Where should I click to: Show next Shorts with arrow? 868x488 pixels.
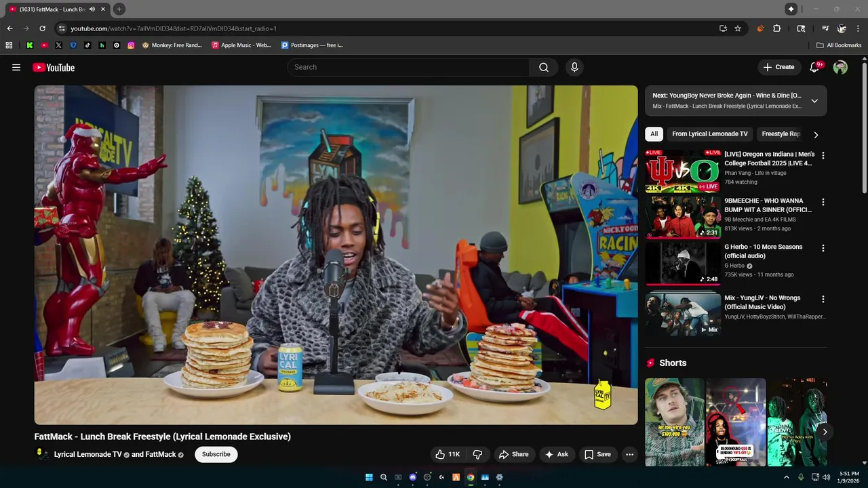pos(825,432)
